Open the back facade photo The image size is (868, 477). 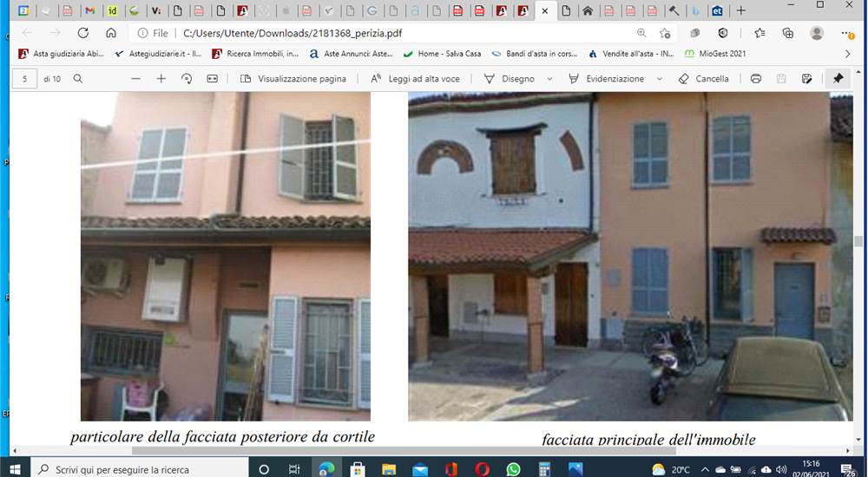coord(226,256)
